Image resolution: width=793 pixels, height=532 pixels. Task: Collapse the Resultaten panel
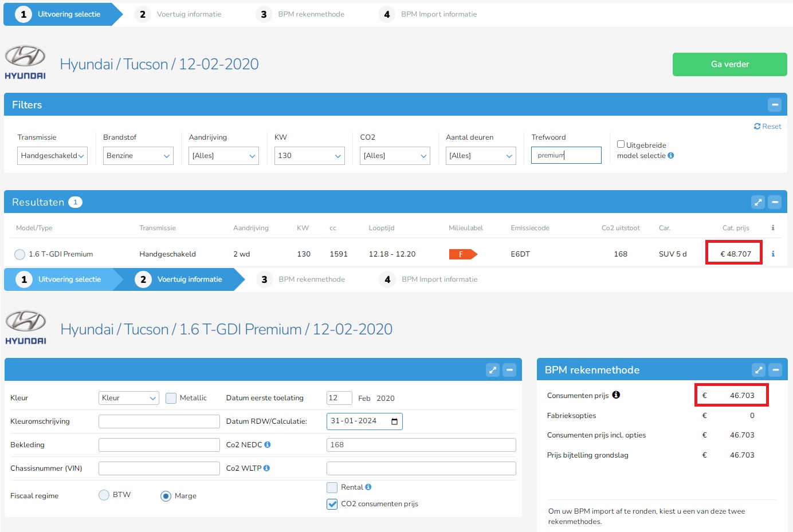775,202
